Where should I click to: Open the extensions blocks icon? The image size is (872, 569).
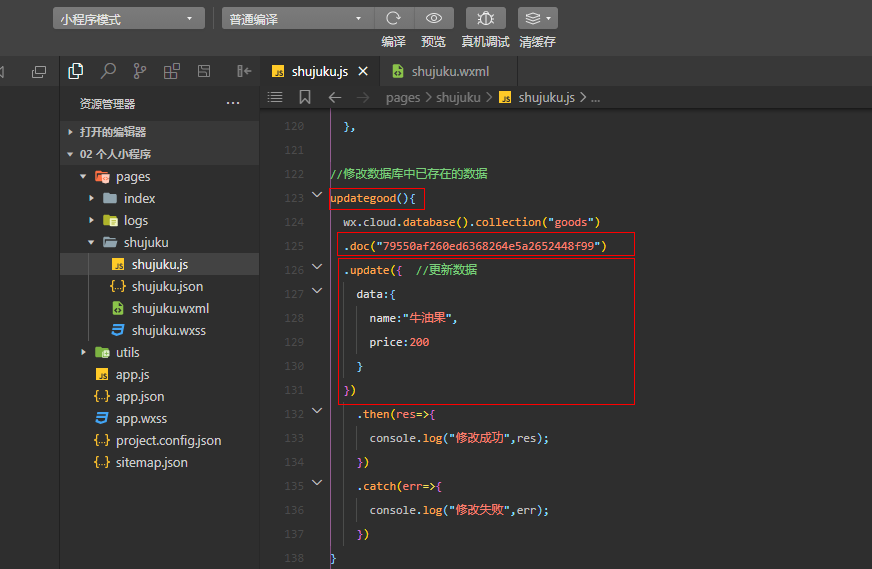coord(171,71)
